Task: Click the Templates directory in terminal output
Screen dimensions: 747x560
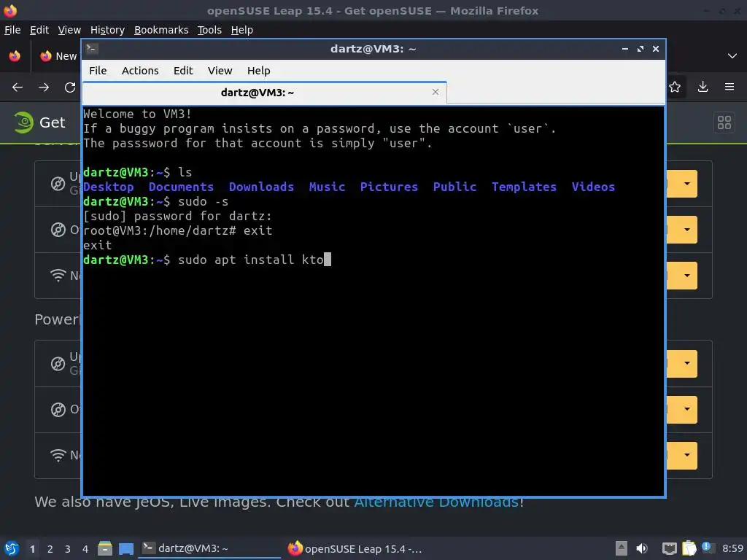Action: point(524,187)
